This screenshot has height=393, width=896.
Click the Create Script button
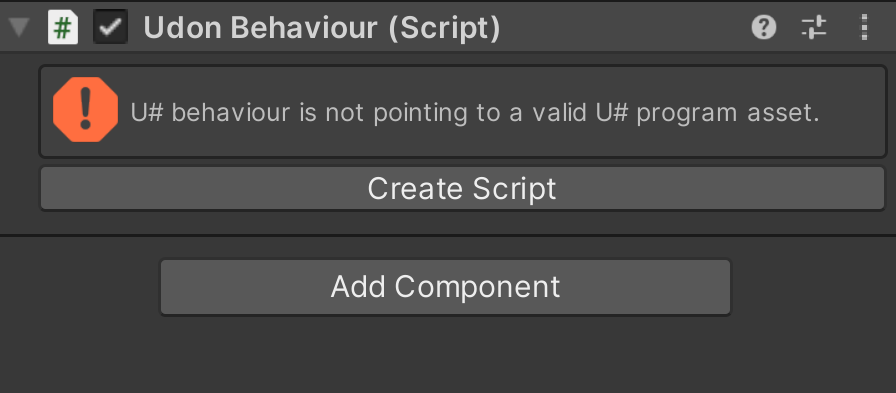462,189
